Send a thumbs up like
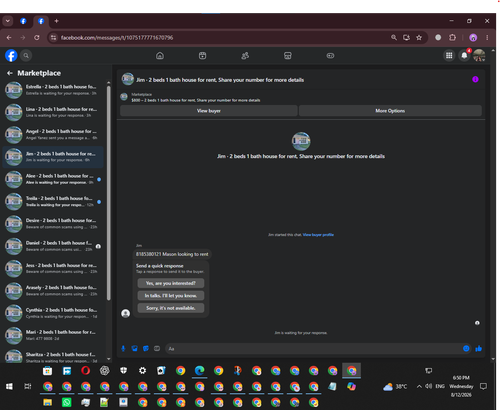500x410 pixels. 479,349
